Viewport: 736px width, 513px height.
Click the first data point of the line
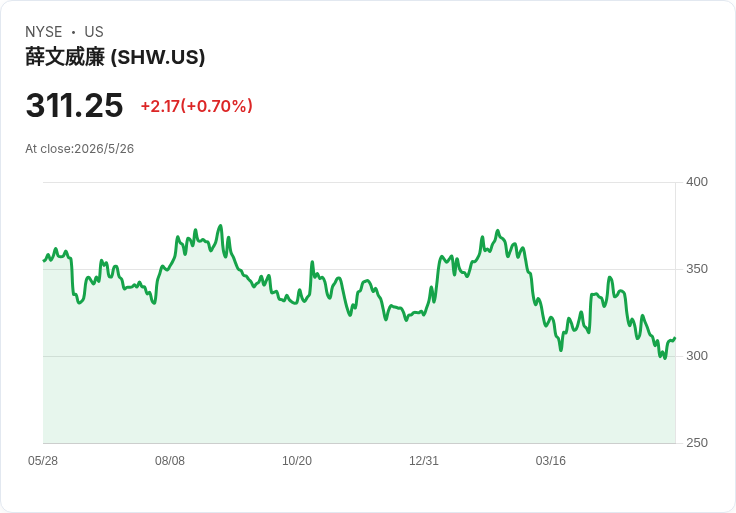click(44, 260)
